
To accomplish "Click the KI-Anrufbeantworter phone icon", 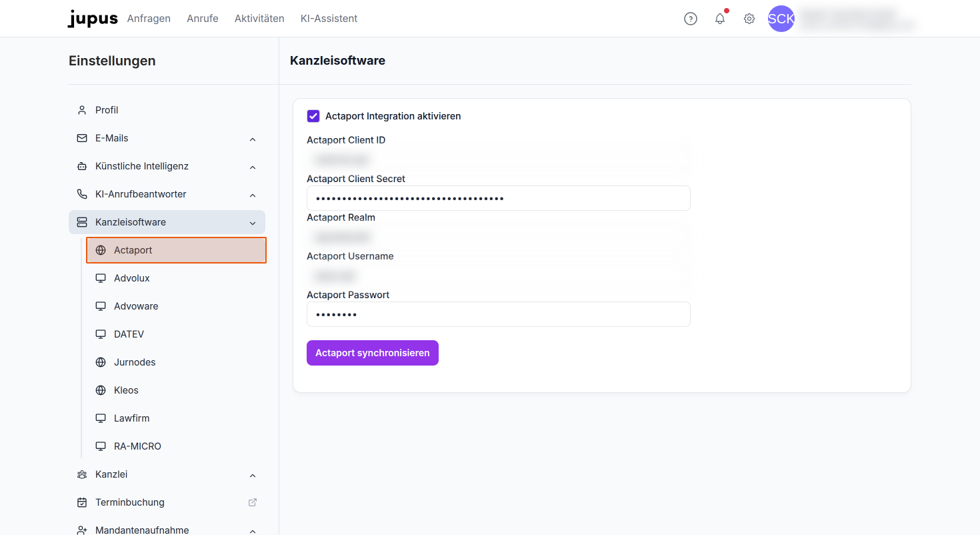I will coord(82,194).
